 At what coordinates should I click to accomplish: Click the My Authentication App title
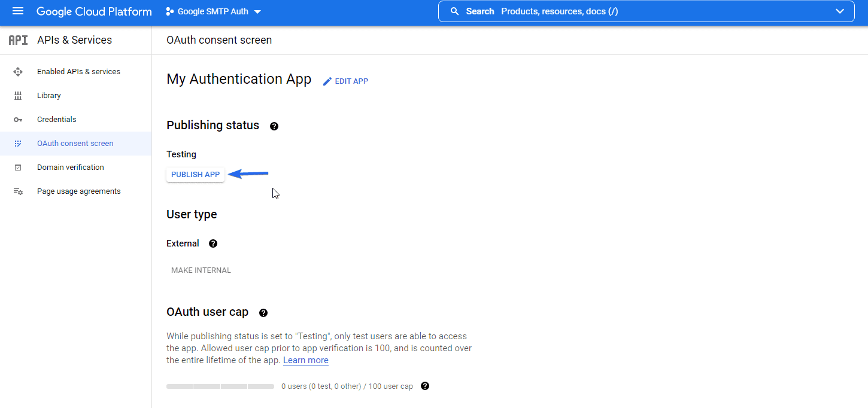[x=239, y=80]
